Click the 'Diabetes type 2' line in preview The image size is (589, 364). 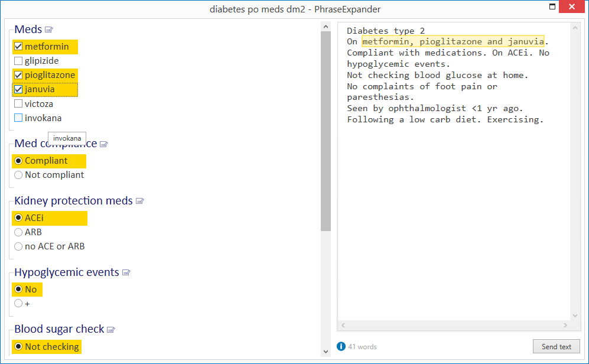386,30
